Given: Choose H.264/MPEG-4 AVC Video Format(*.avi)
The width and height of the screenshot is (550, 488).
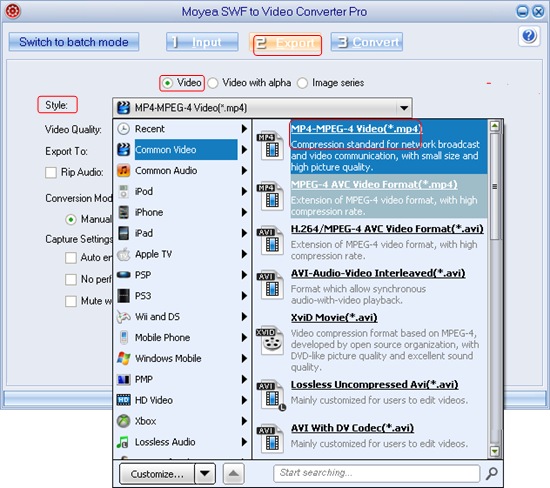Looking at the screenshot, I should [387, 229].
